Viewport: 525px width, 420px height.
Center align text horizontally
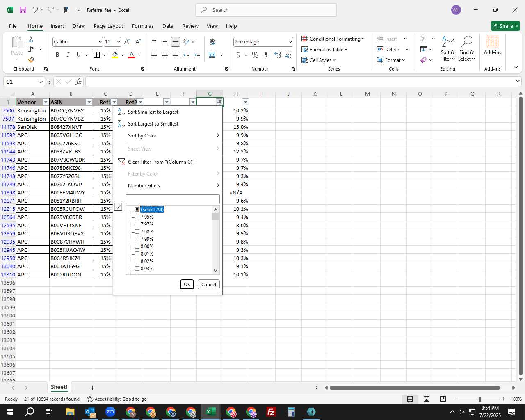click(x=165, y=55)
